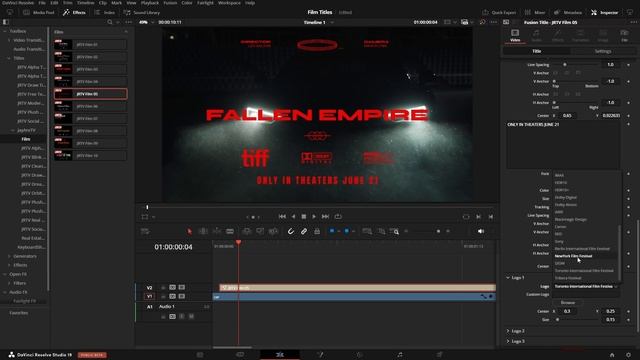
Task: Select the tan title clip on V2
Action: pos(358,288)
